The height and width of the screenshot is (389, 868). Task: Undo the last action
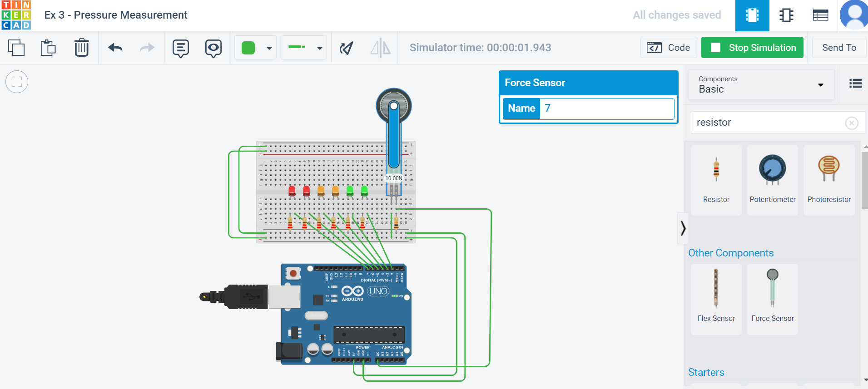pos(115,48)
